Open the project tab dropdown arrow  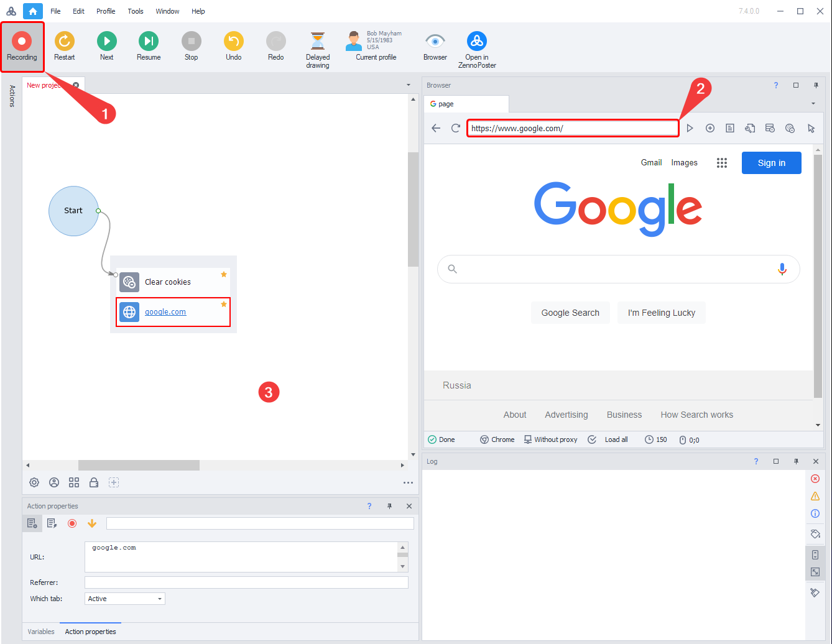click(408, 85)
